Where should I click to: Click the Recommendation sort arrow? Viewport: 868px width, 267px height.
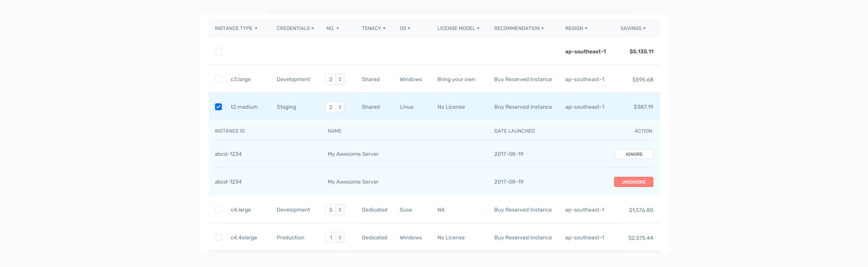tap(542, 29)
